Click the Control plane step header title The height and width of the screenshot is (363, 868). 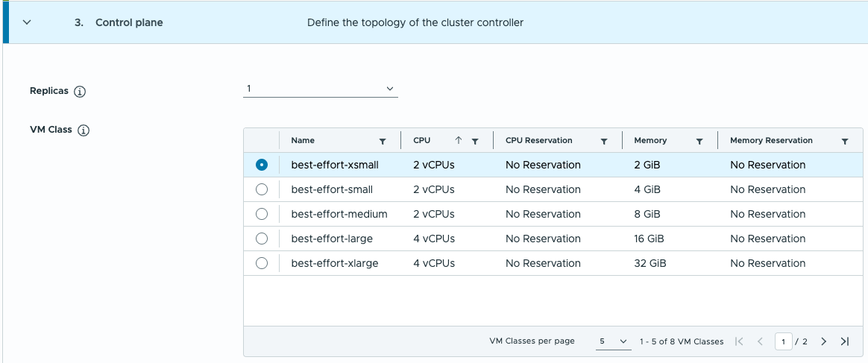[128, 22]
